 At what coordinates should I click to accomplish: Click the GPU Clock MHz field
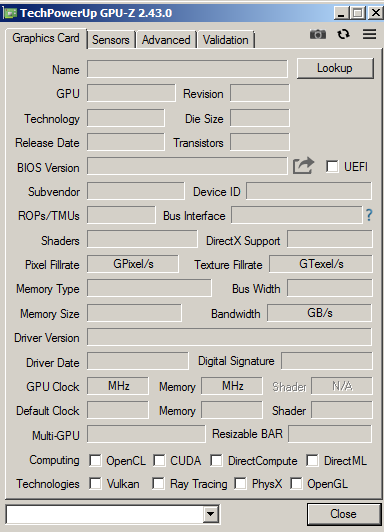pyautogui.click(x=118, y=386)
